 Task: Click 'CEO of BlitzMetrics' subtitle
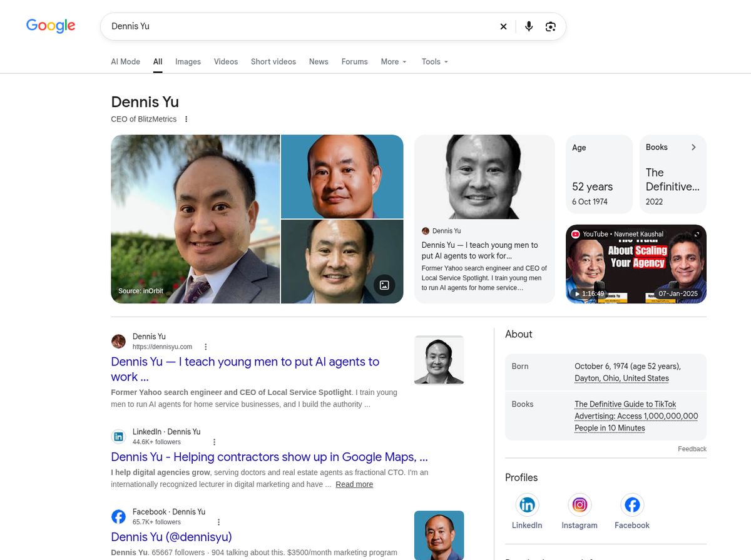pyautogui.click(x=143, y=119)
